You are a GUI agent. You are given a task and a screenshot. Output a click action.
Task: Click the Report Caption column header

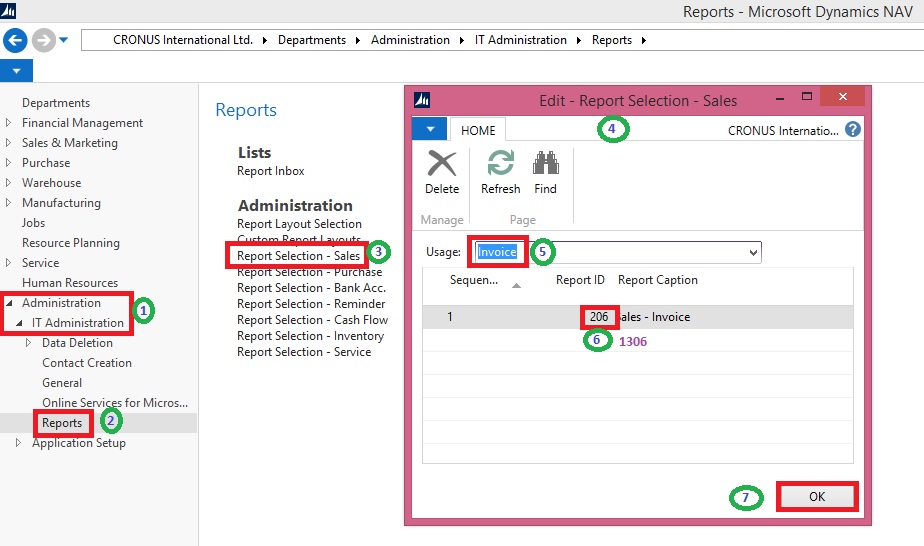pos(658,280)
